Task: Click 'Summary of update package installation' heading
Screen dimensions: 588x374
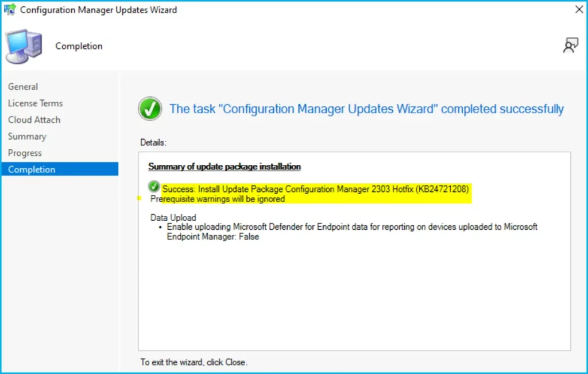Action: (225, 167)
